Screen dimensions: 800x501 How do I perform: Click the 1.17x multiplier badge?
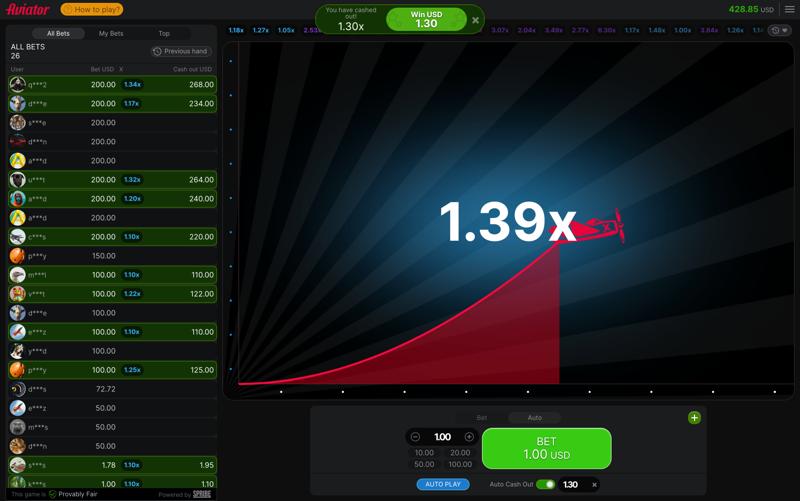coord(132,104)
